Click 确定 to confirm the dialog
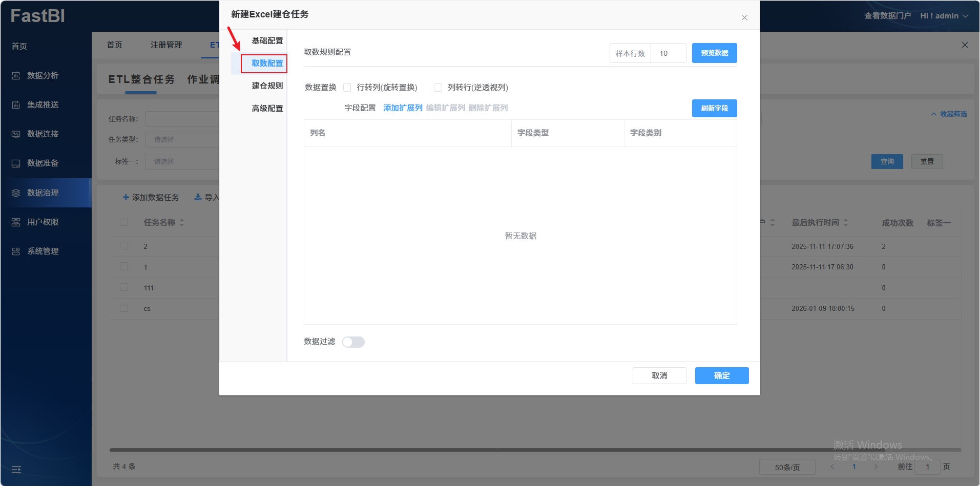Viewport: 980px width, 486px height. click(722, 375)
